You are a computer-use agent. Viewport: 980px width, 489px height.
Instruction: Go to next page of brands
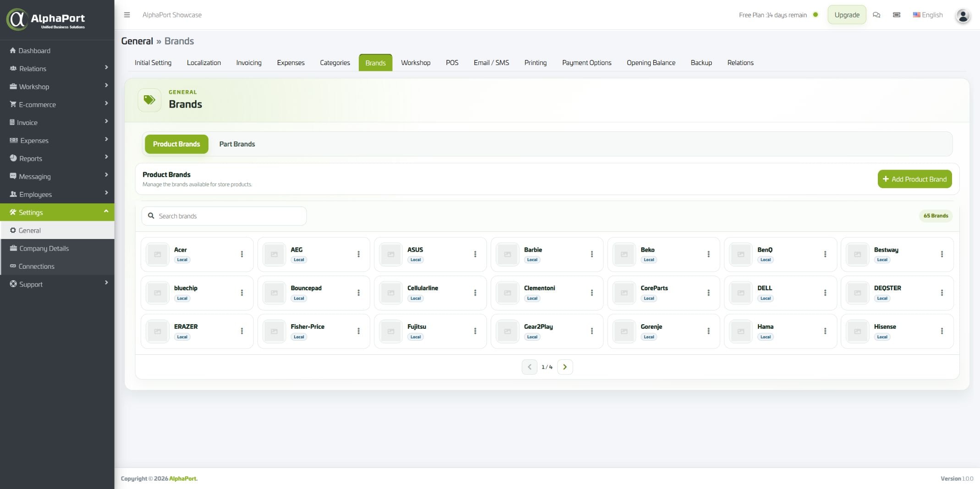click(x=565, y=367)
